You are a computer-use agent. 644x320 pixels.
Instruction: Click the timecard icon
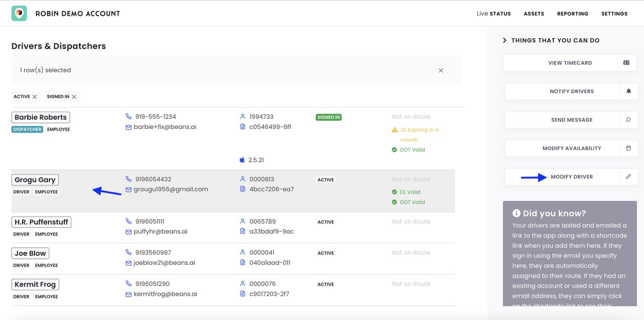627,63
